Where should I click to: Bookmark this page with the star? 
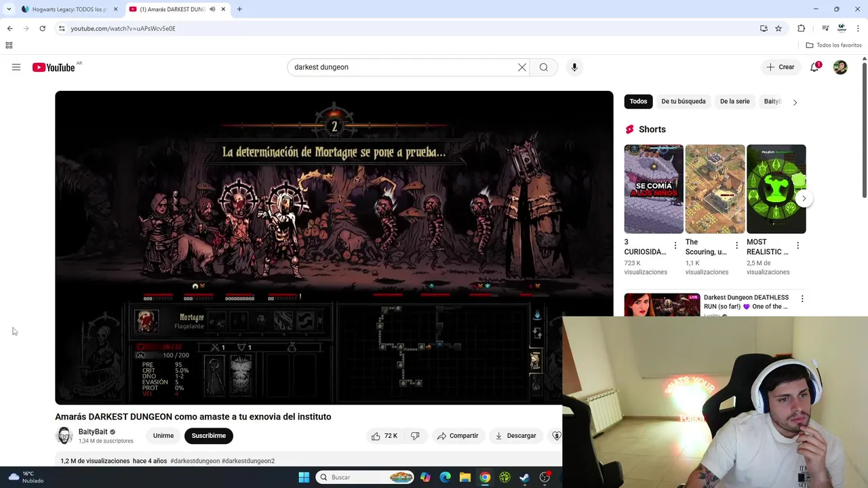tap(778, 28)
